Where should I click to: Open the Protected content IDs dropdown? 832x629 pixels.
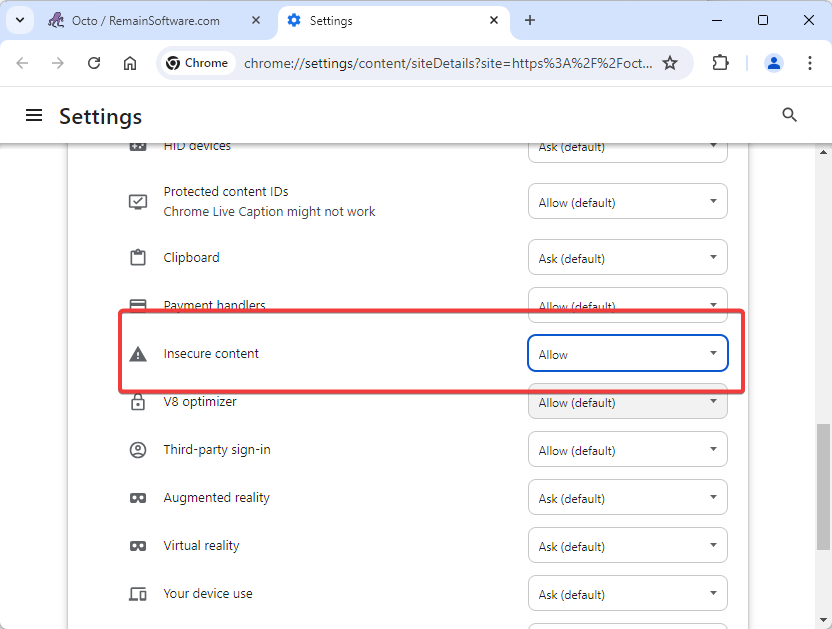627,201
